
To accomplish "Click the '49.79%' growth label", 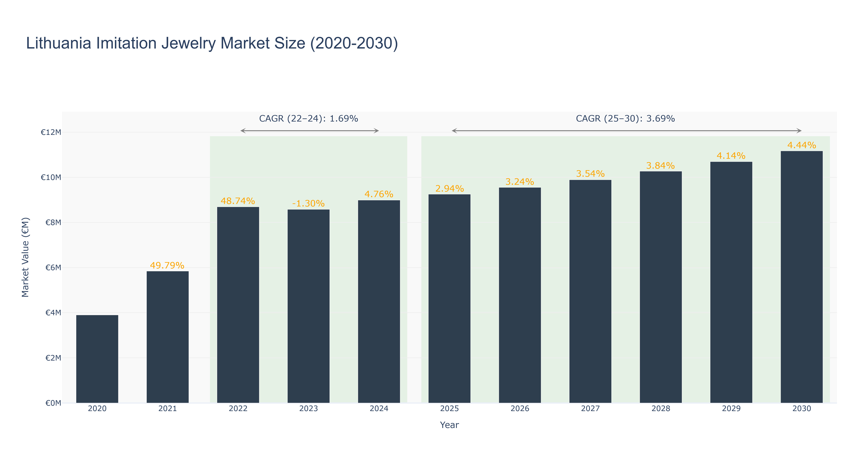I will point(167,265).
